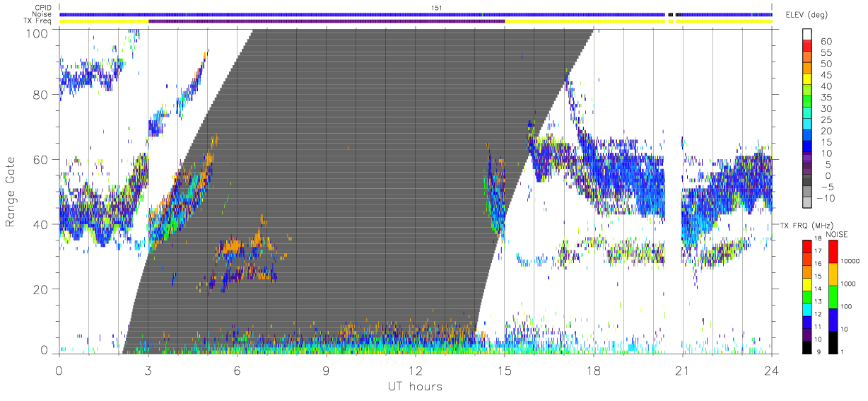Image resolution: width=868 pixels, height=401 pixels.
Task: Click the '24' tick on the UT hours axis
Action: 771,370
